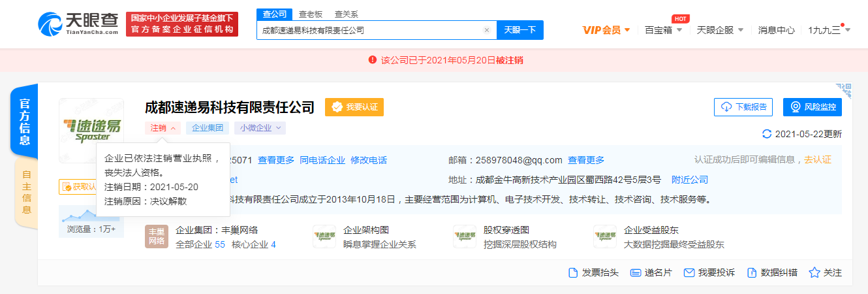Switch to 查关系 tab
Viewport: 868px width, 294px height.
point(346,14)
